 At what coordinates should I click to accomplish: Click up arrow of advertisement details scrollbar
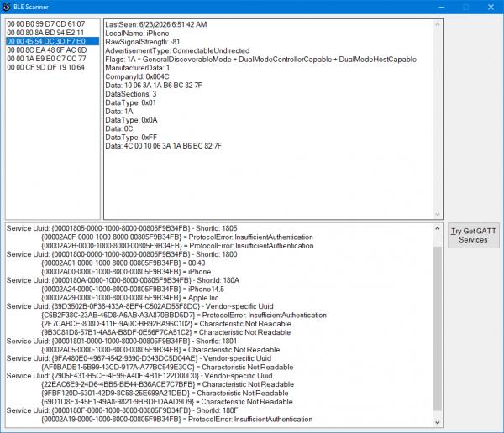(437, 24)
